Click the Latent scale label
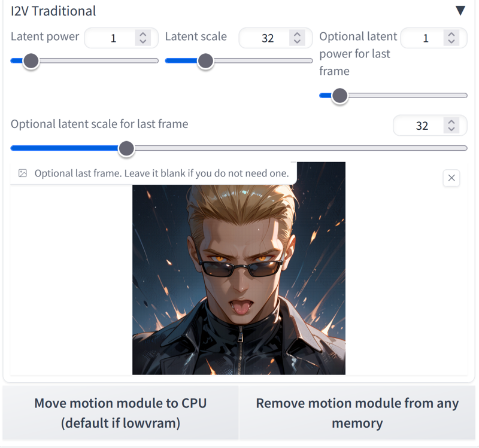 196,36
